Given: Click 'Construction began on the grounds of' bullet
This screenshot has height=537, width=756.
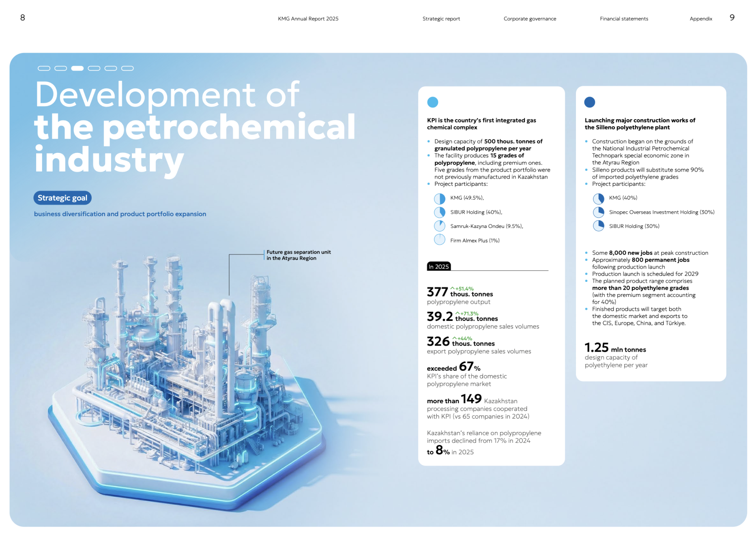Looking at the screenshot, I should click(642, 152).
